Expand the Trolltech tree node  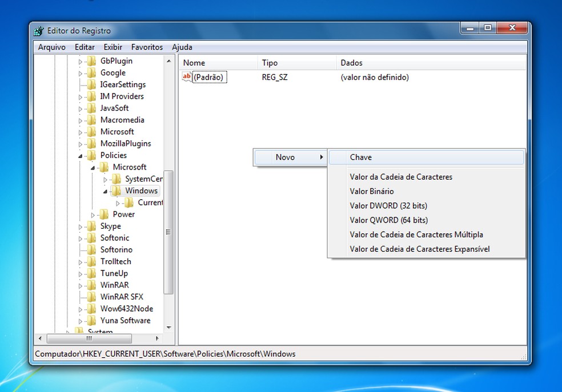pos(81,261)
